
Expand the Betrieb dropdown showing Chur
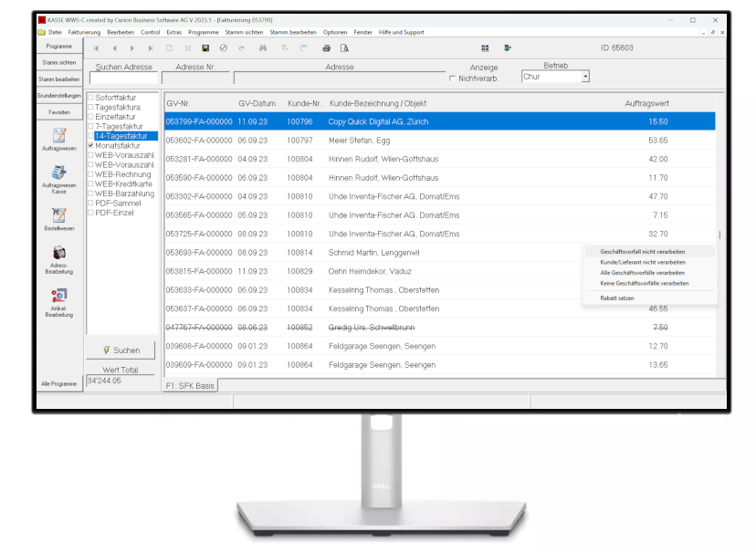point(585,77)
